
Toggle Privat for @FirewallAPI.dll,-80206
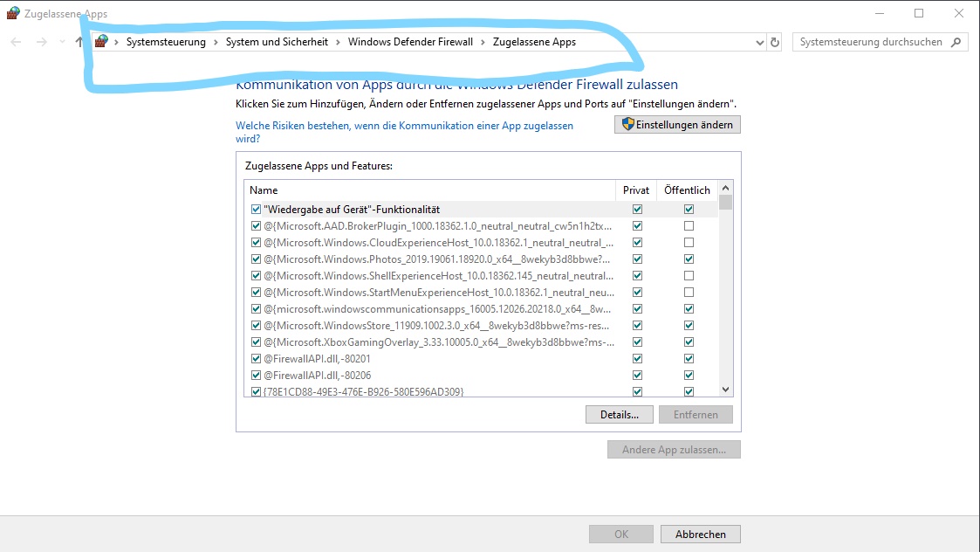pos(638,375)
